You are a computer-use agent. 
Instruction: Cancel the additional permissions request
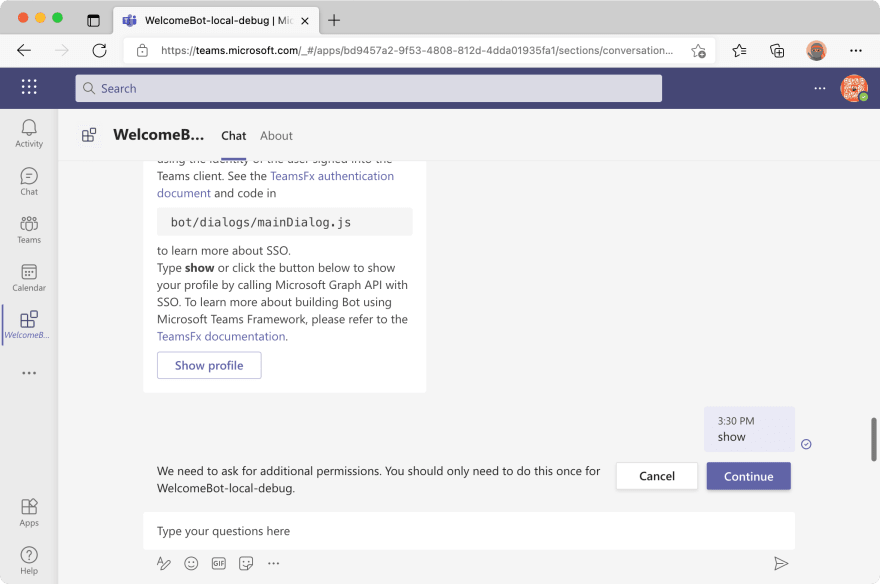coord(657,476)
